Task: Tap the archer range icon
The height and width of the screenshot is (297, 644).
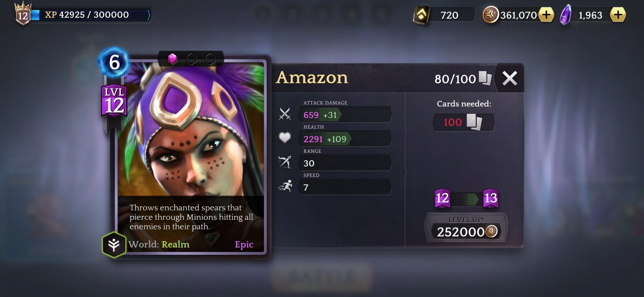Action: coord(285,162)
